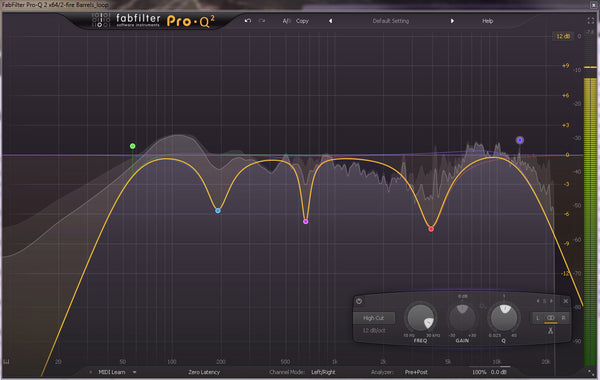
Task: Set the band to stereo channel
Action: click(x=551, y=318)
